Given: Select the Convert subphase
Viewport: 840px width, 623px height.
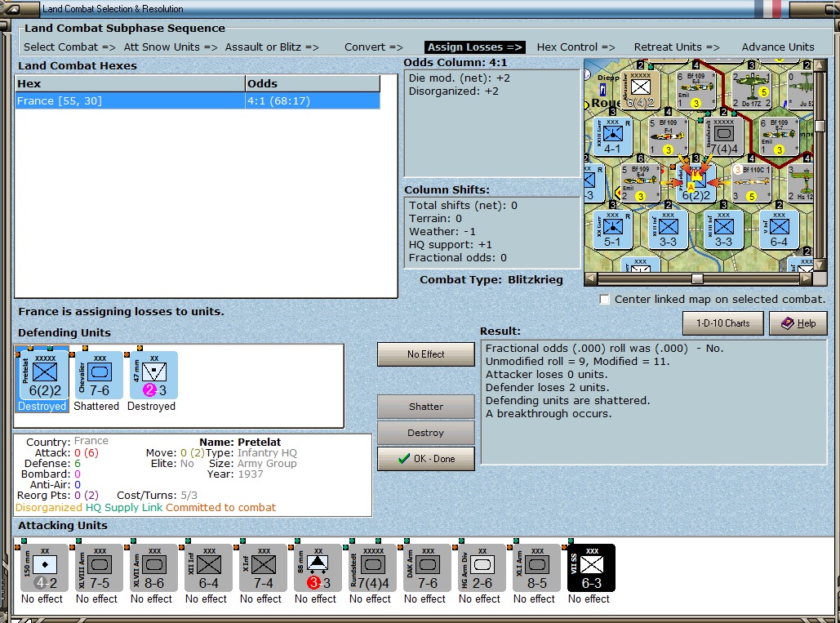Looking at the screenshot, I should (373, 47).
